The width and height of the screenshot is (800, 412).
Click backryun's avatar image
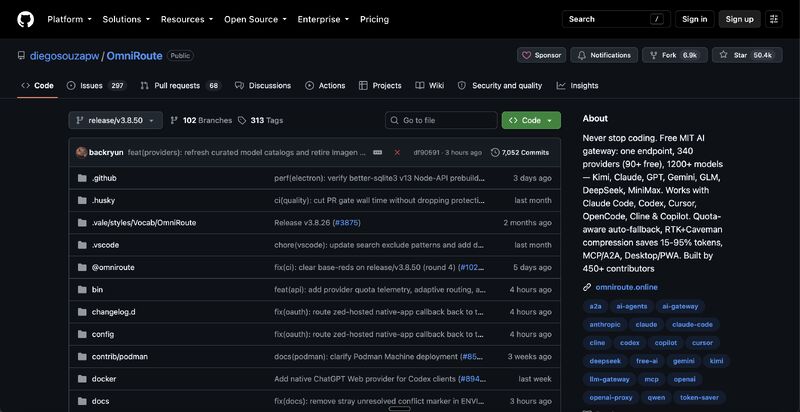81,152
